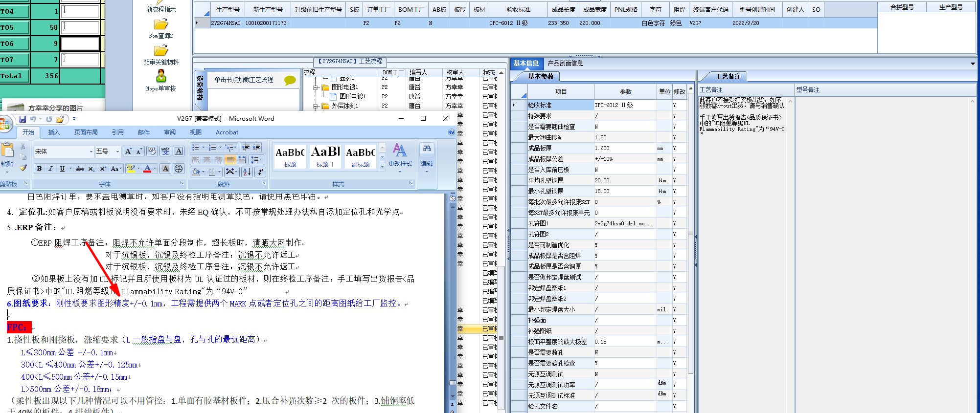The height and width of the screenshot is (413, 980).
Task: Switch to the 页面布局 ribbon tab
Action: click(86, 132)
